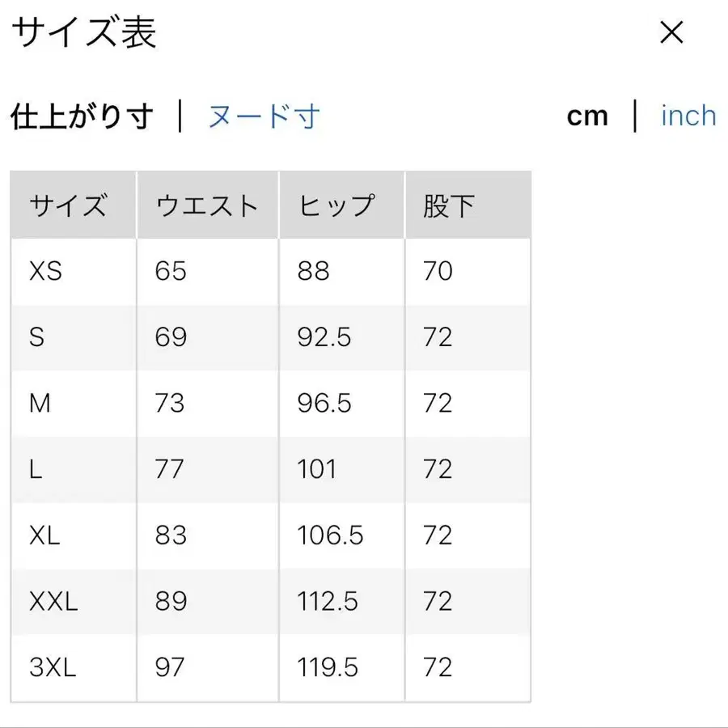Click the ウエスト column header
This screenshot has width=728, height=728.
pos(206,205)
